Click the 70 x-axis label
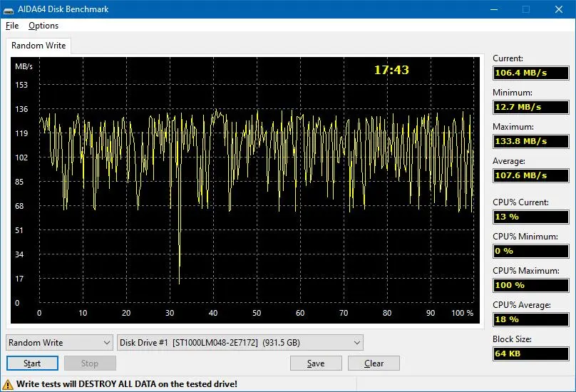 [344, 313]
